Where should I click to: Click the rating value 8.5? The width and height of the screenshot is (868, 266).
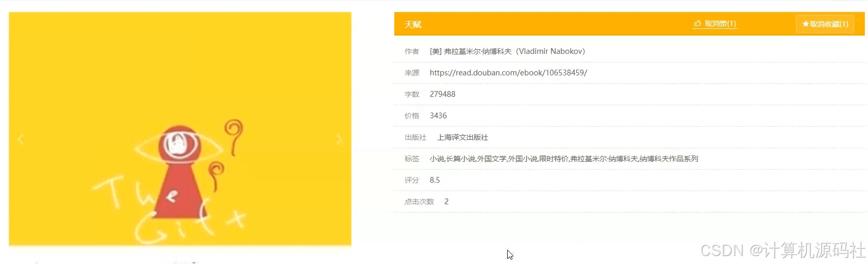pyautogui.click(x=435, y=180)
